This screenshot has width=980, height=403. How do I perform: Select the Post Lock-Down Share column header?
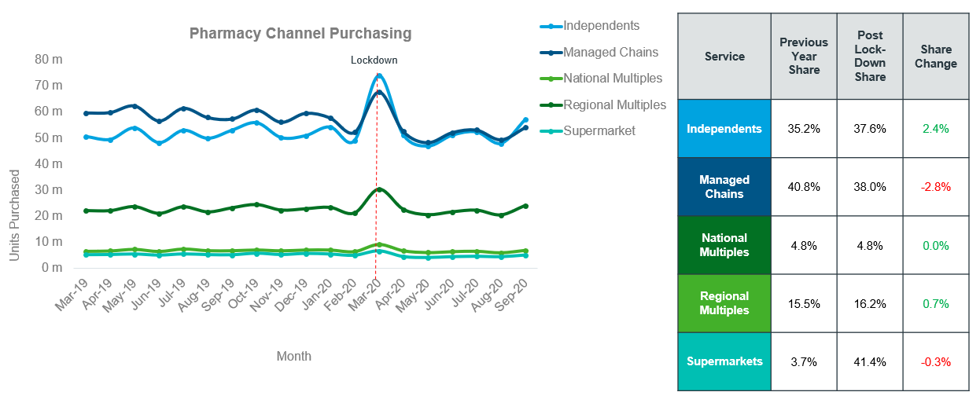point(870,57)
